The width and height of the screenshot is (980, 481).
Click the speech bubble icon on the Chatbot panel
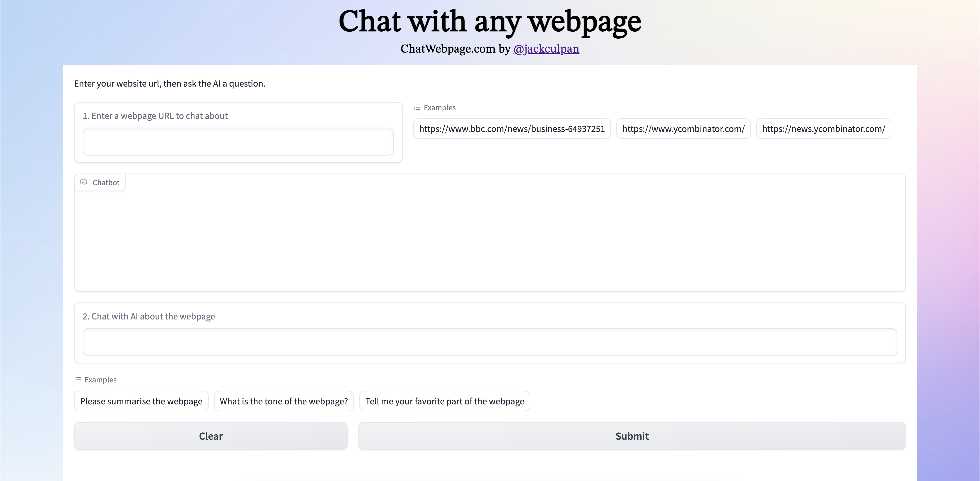[84, 182]
